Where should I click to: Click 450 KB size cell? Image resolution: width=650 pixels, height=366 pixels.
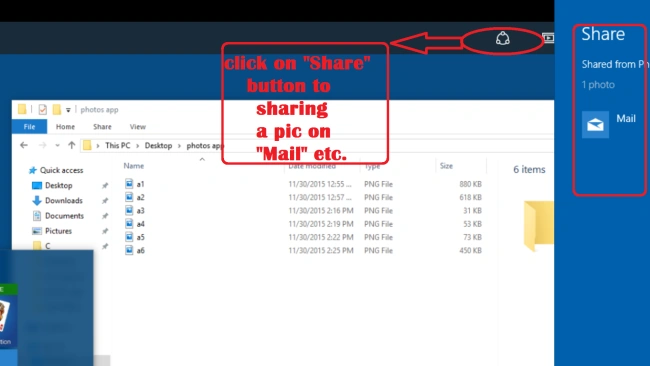pos(470,250)
